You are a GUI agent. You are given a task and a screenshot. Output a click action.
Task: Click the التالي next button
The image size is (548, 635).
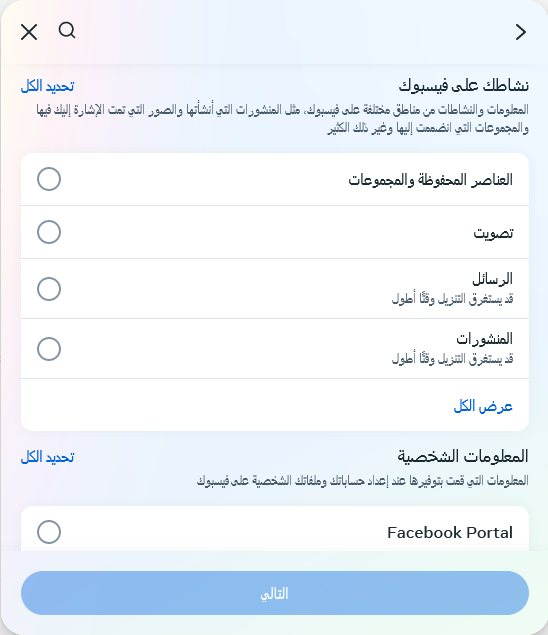point(275,593)
